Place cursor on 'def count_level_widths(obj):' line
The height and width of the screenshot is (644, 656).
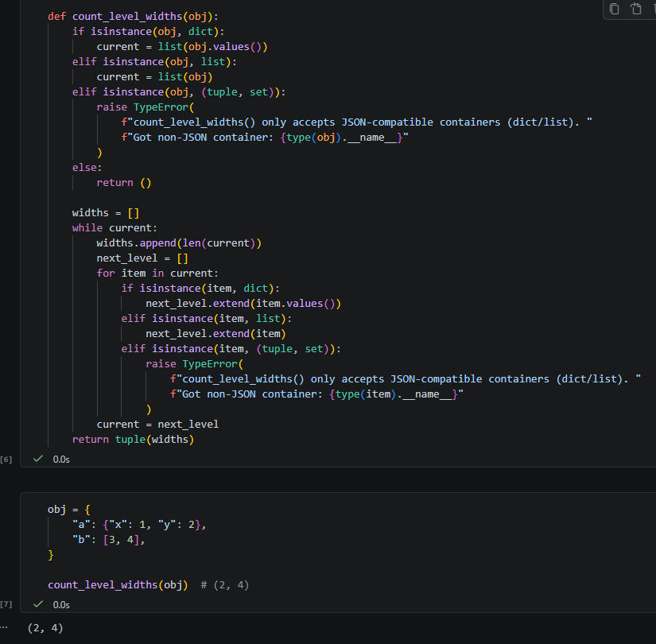tap(133, 17)
